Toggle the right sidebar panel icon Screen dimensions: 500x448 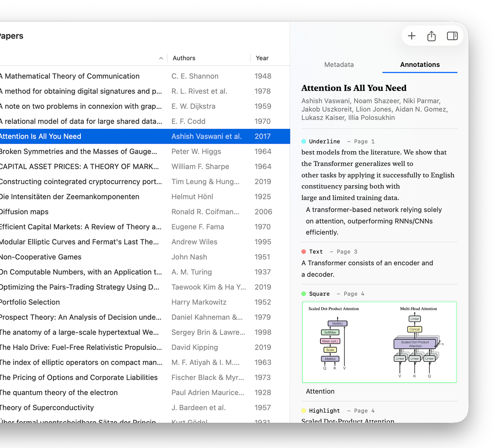pos(452,36)
